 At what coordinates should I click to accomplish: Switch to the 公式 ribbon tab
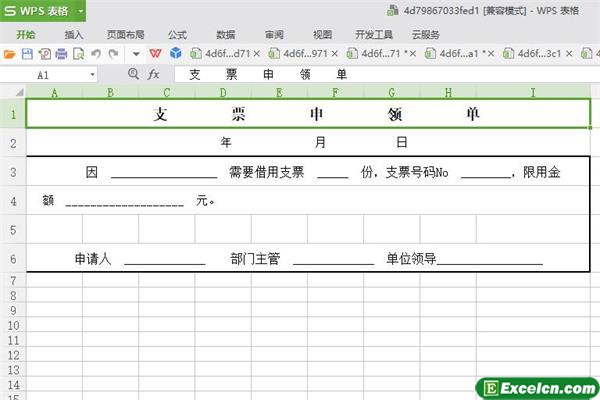pos(178,35)
